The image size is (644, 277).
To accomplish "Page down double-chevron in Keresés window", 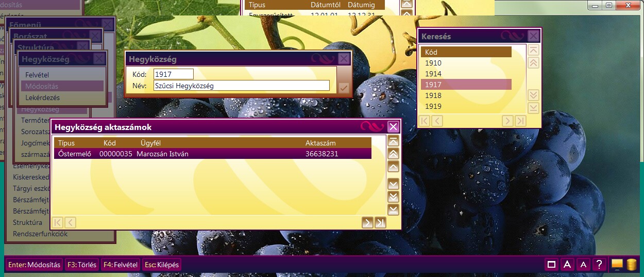I will [x=534, y=95].
